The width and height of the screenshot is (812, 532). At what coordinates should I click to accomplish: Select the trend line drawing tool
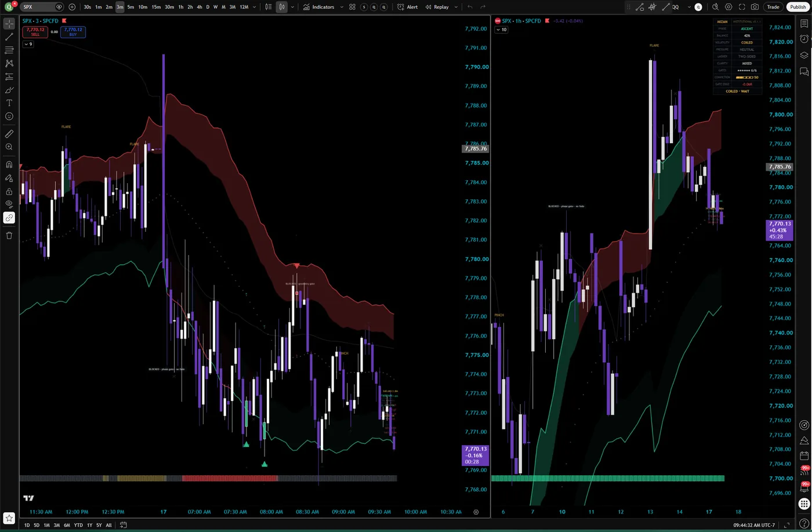(x=9, y=37)
